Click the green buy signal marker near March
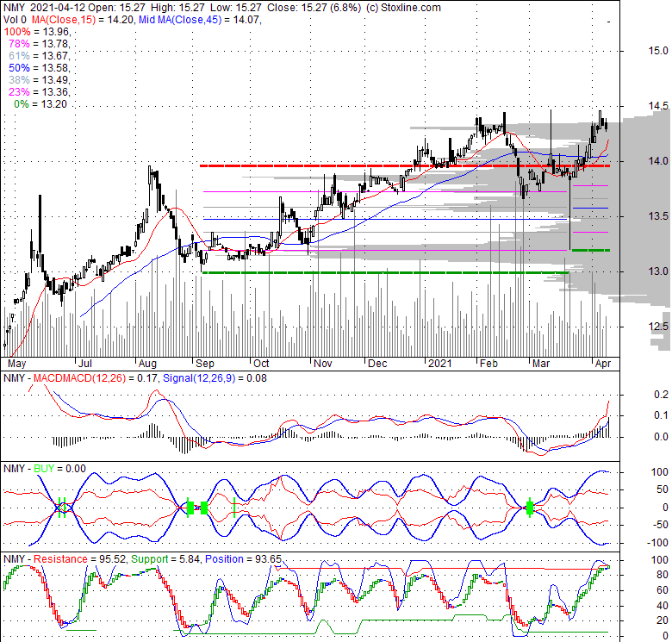 coord(530,508)
